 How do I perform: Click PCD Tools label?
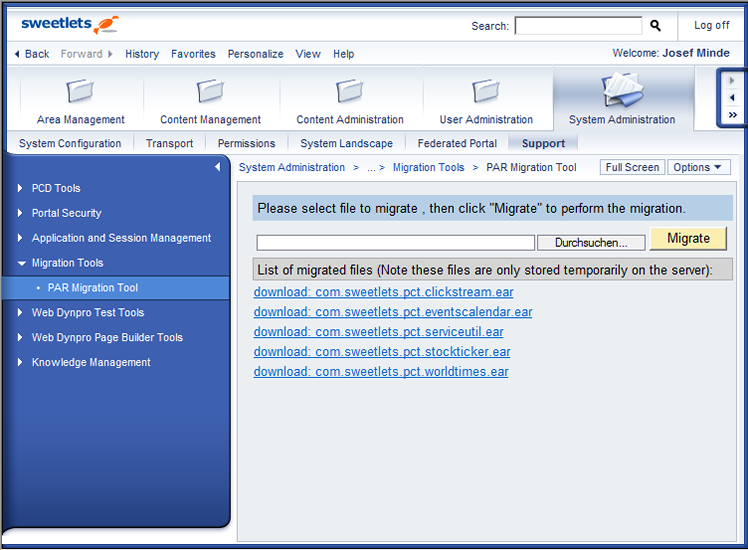[x=56, y=188]
